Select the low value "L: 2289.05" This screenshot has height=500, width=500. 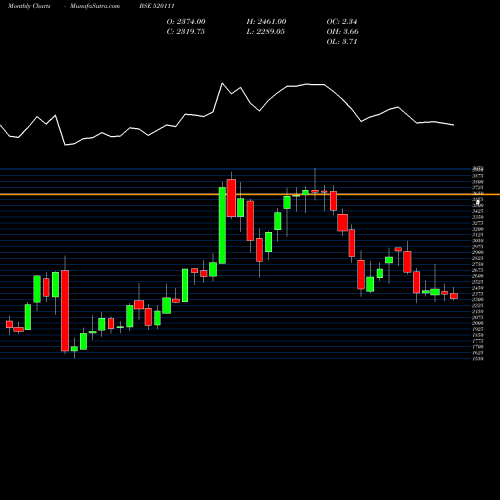pos(266,32)
